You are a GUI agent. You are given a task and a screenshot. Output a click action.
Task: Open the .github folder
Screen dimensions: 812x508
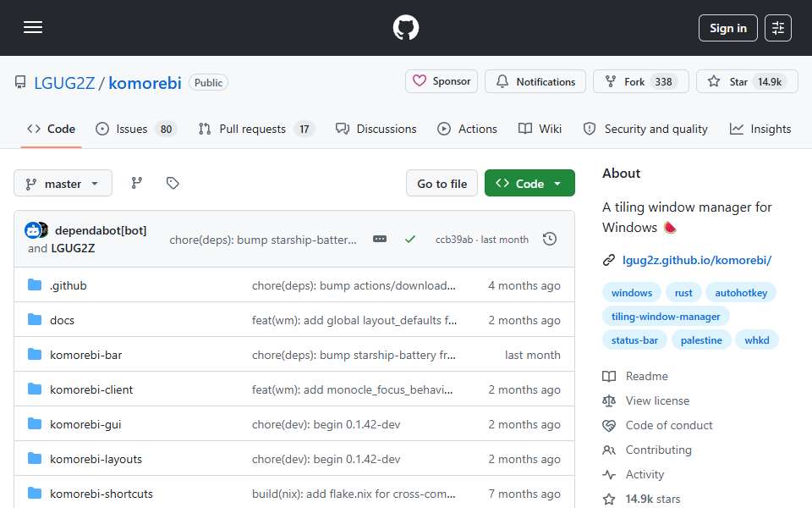click(x=68, y=285)
